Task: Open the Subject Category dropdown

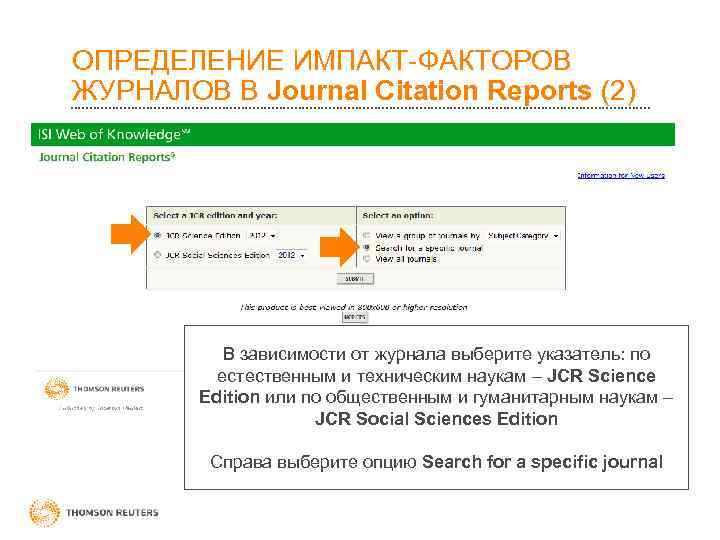Action: 523,236
